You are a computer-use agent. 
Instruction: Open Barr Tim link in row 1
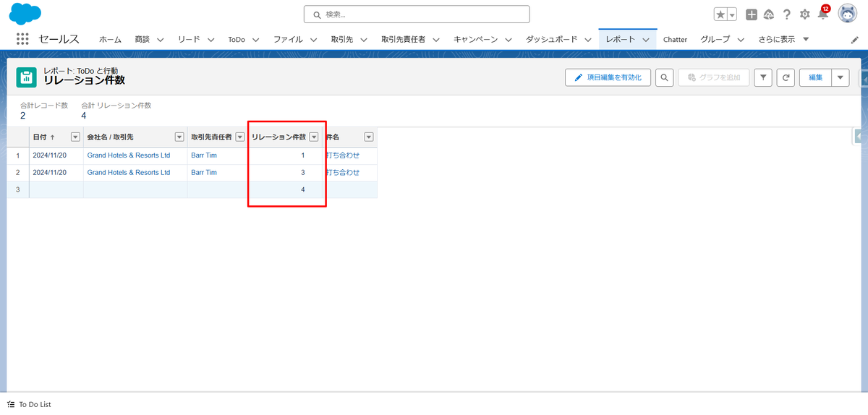coord(204,155)
